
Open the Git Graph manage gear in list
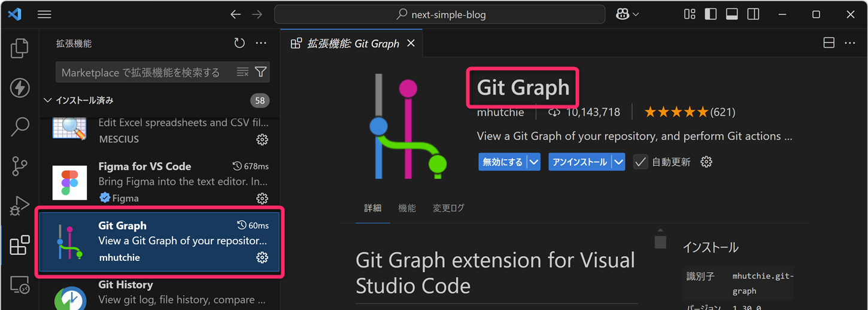tap(262, 257)
